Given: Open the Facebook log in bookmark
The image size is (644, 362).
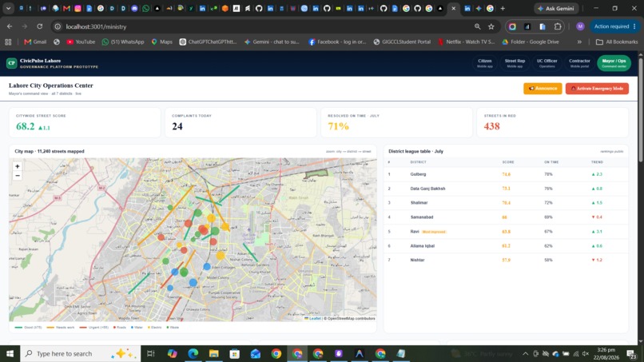Looking at the screenshot, I should coord(337,42).
